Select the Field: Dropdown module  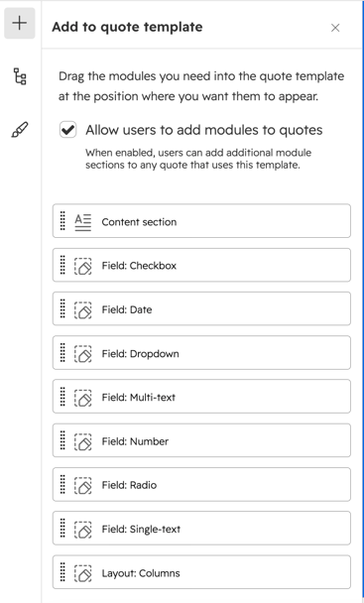tap(201, 353)
